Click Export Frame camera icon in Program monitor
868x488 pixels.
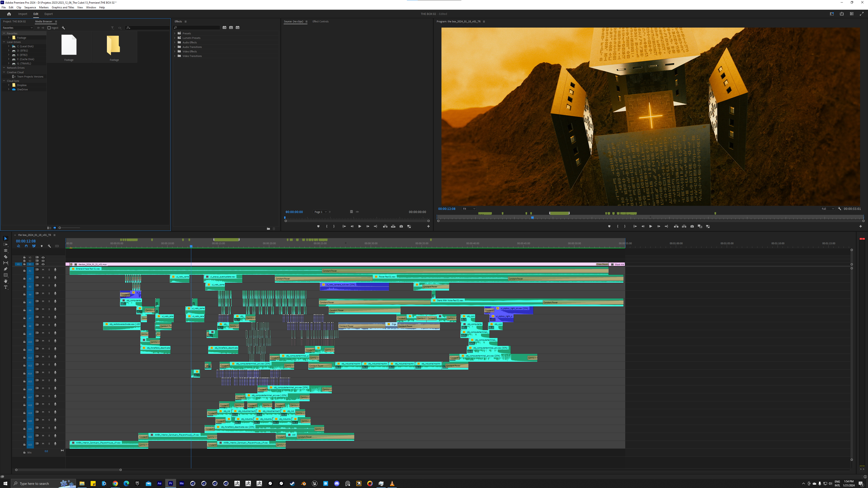coord(692,226)
